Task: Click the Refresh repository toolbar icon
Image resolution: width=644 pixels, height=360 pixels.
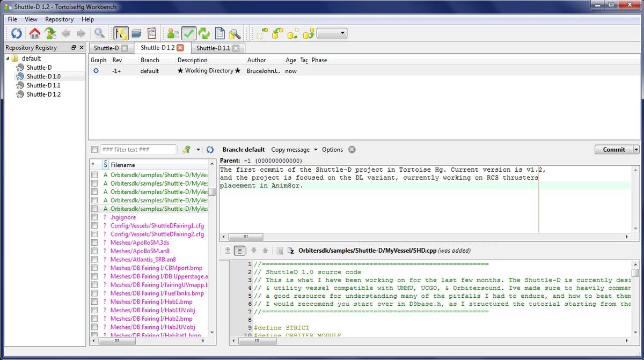Action: tap(17, 33)
